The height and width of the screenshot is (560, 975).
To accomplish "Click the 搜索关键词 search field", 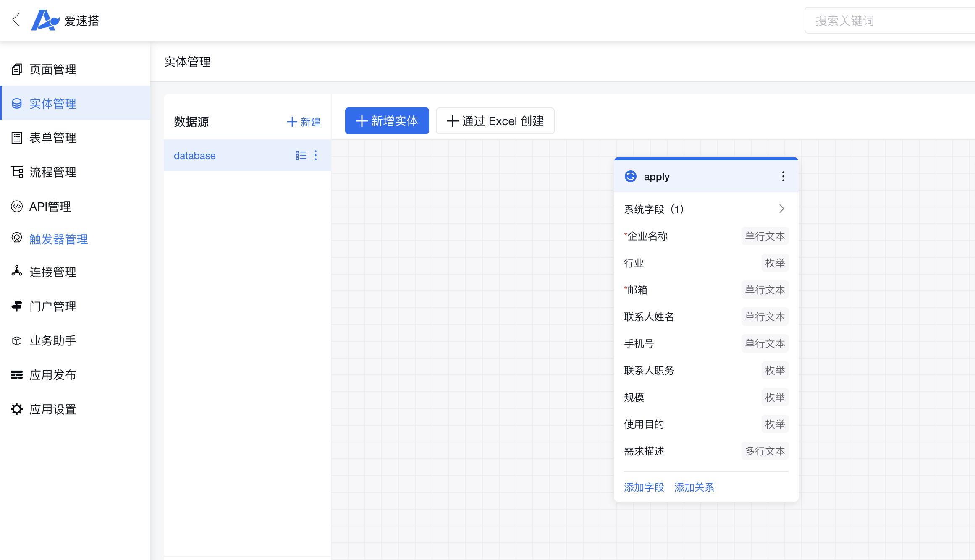I will click(890, 20).
